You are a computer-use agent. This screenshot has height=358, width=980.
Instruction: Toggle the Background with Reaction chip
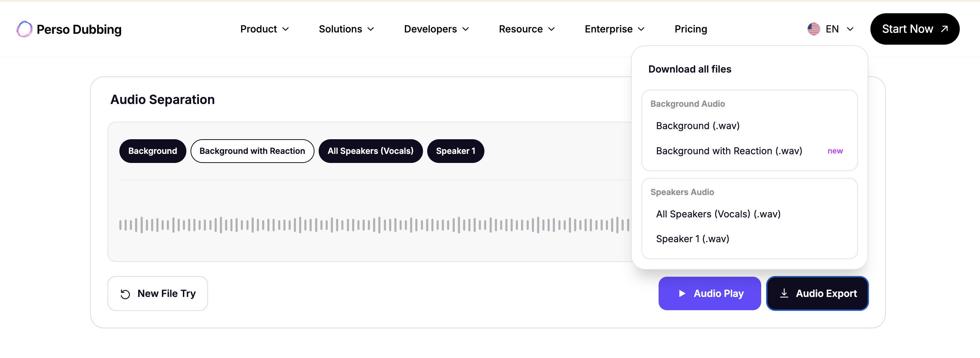point(252,151)
